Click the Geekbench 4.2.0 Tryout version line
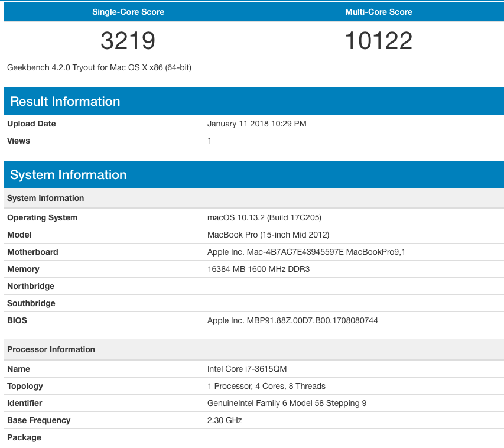Screen dimensions: 504x448 pyautogui.click(x=99, y=67)
